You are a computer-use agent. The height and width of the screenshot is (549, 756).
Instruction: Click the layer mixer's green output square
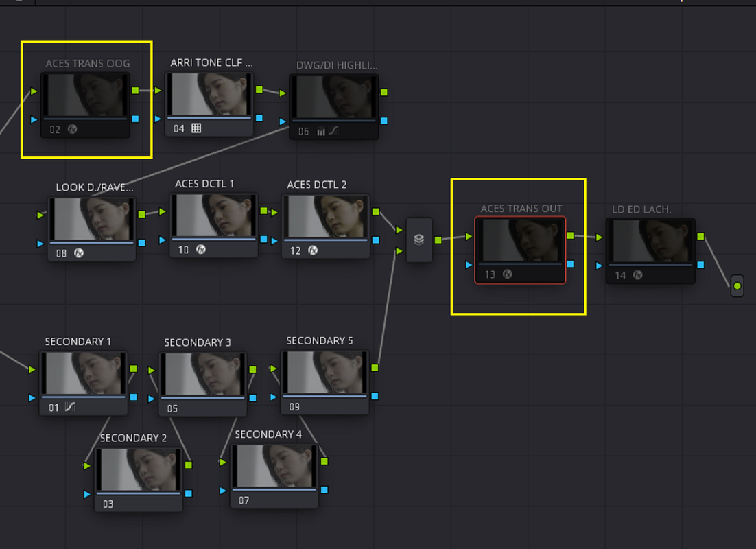[438, 240]
